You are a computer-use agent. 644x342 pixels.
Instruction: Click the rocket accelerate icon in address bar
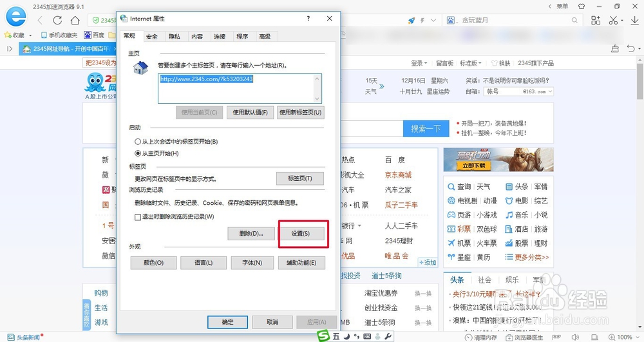point(411,20)
